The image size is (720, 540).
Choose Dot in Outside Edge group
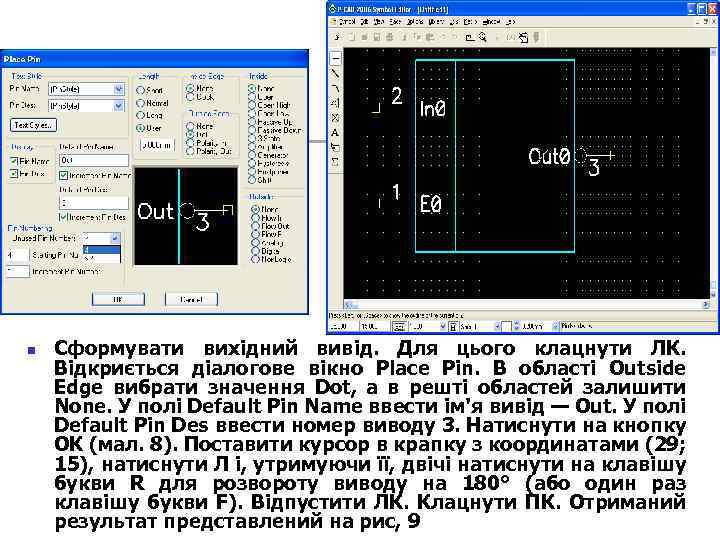[x=190, y=134]
